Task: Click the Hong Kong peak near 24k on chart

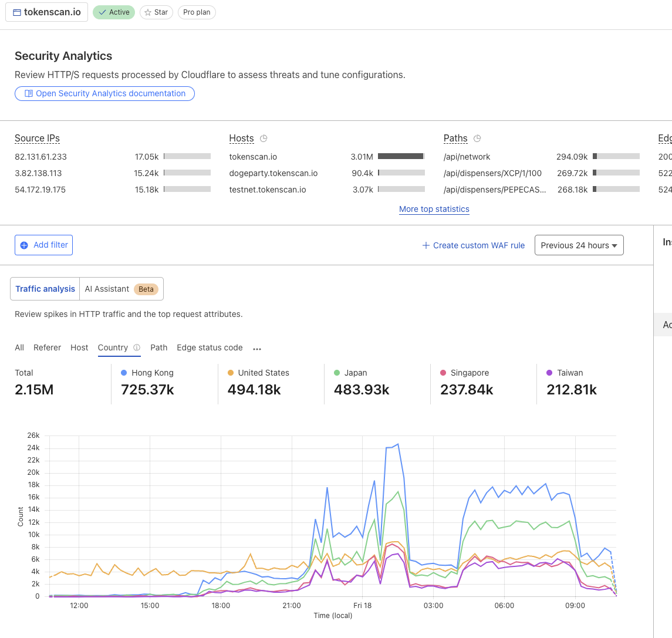Action: pyautogui.click(x=398, y=444)
